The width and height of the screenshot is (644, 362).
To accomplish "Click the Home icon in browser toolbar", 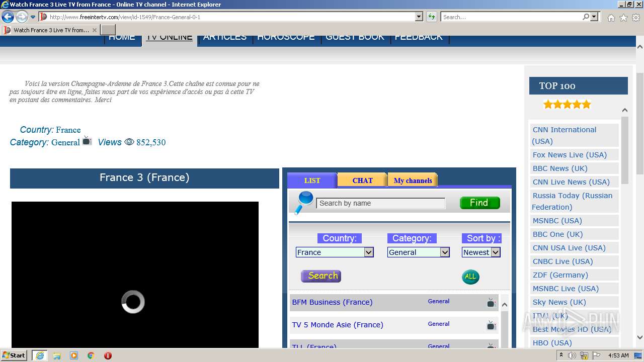I will [x=611, y=18].
